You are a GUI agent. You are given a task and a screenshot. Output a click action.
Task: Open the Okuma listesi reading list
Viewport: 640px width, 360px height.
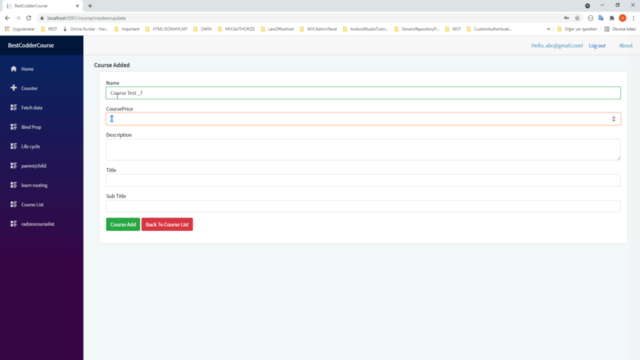(620, 29)
